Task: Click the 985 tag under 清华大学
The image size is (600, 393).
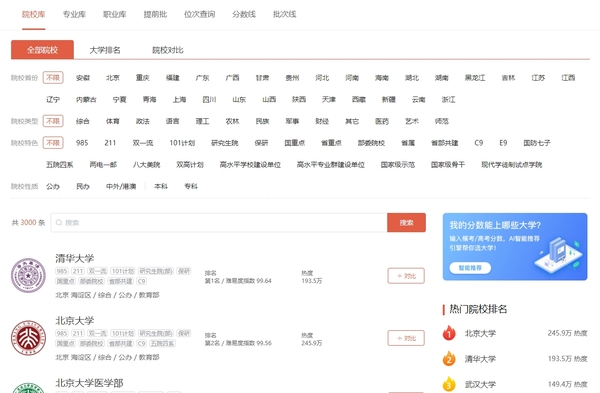Action: [x=62, y=271]
